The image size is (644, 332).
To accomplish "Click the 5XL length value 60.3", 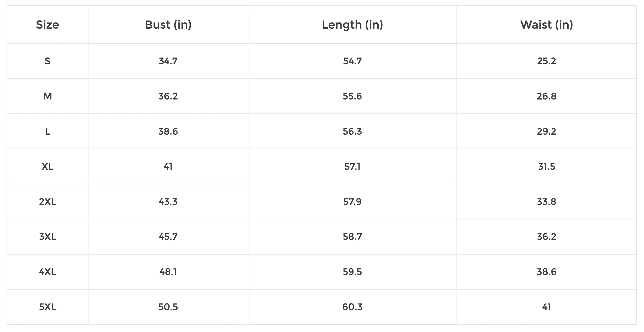I will tap(352, 307).
